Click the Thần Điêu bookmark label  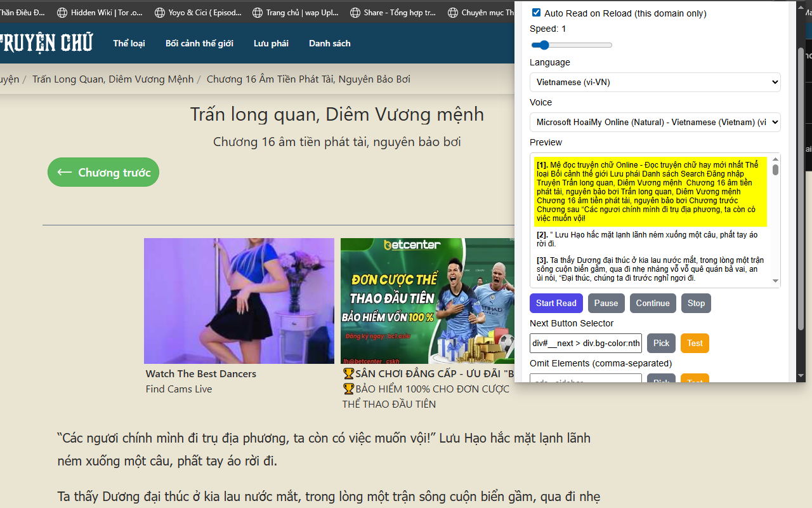[x=22, y=12]
